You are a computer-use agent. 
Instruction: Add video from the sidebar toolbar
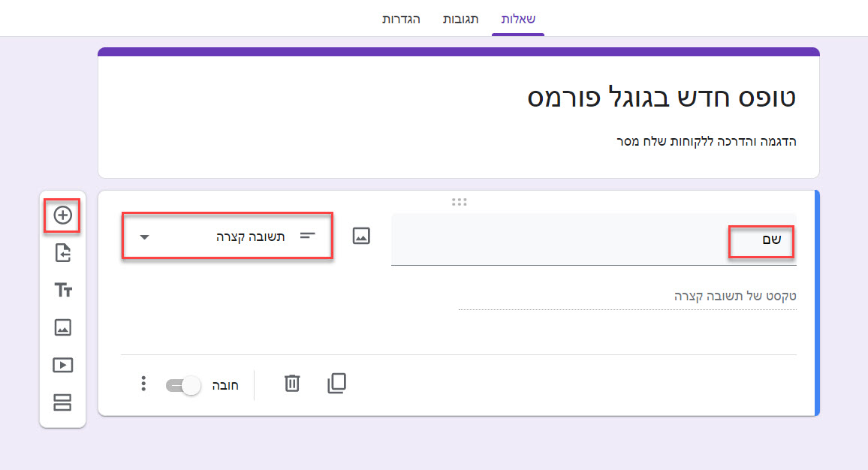pyautogui.click(x=62, y=365)
